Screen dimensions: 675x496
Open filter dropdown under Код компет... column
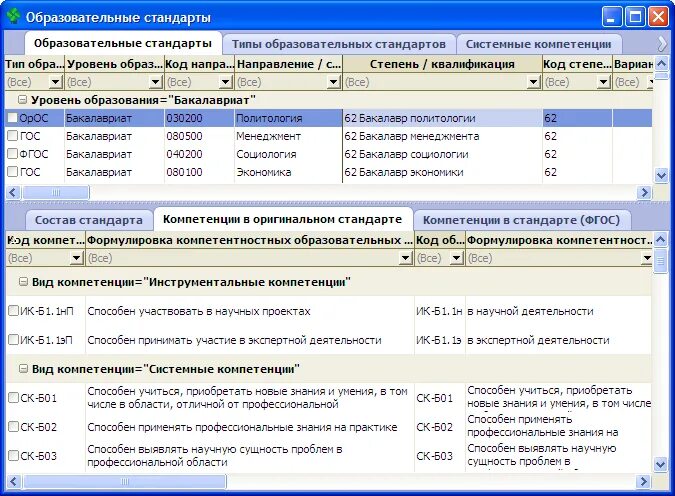(x=77, y=258)
